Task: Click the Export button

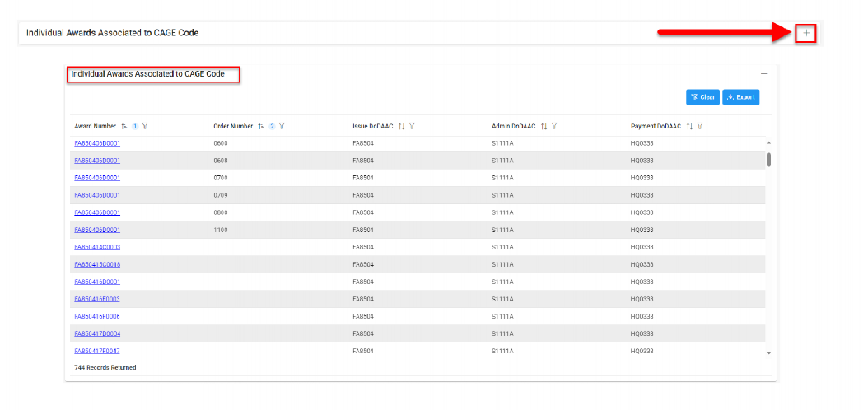Action: tap(740, 97)
